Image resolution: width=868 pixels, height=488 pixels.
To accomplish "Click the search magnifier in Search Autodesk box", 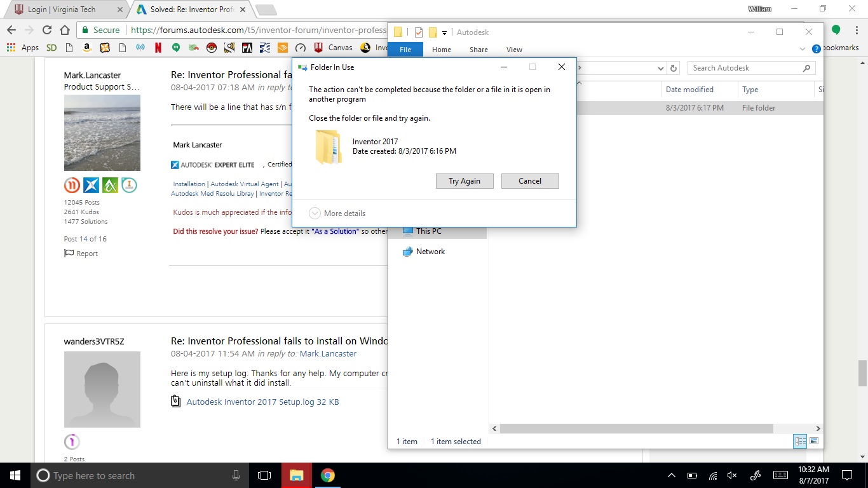I will (806, 68).
